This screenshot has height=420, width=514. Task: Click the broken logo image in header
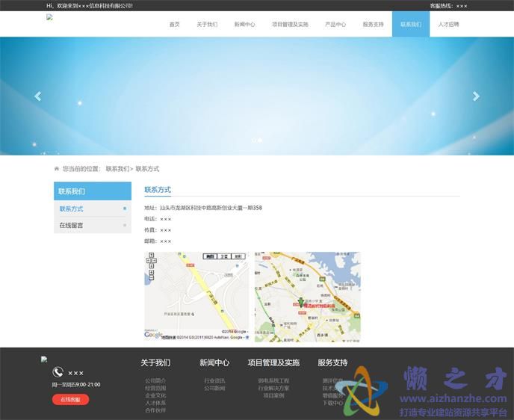tap(49, 17)
